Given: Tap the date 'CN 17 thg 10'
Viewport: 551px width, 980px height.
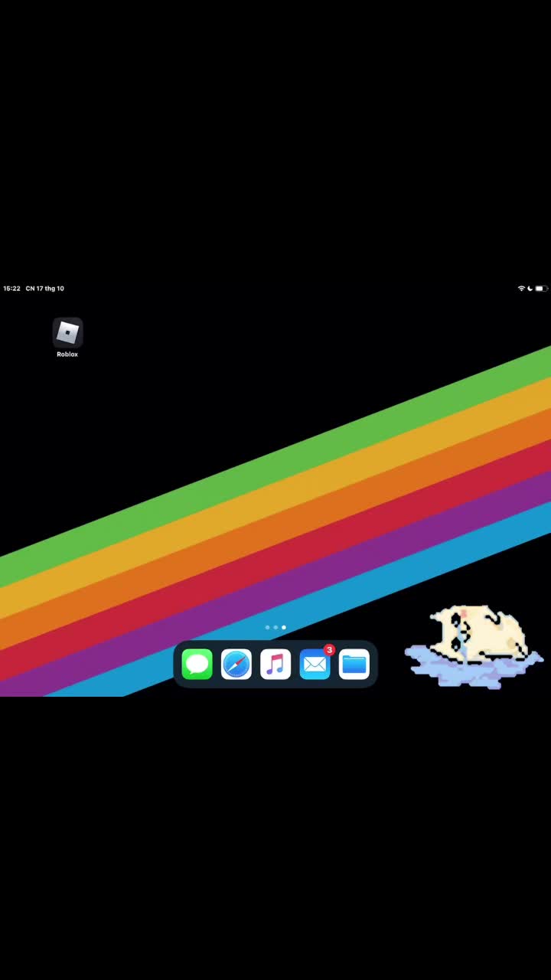Looking at the screenshot, I should coord(45,289).
